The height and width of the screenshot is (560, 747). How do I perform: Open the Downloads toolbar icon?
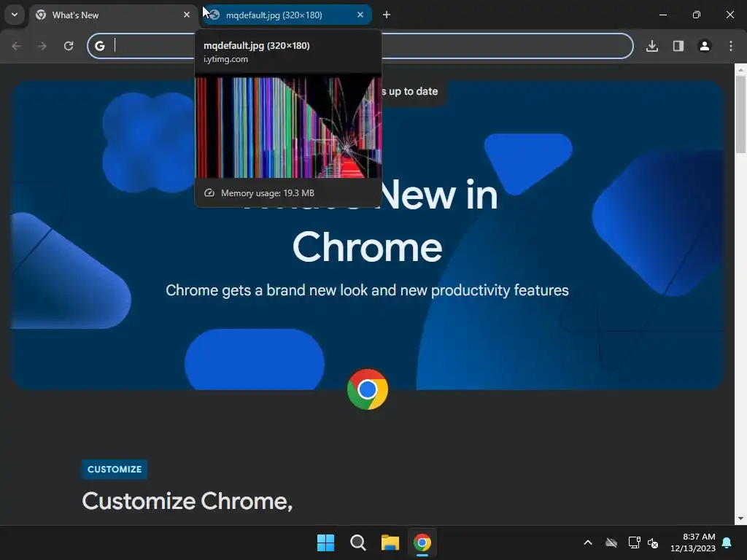click(x=652, y=46)
